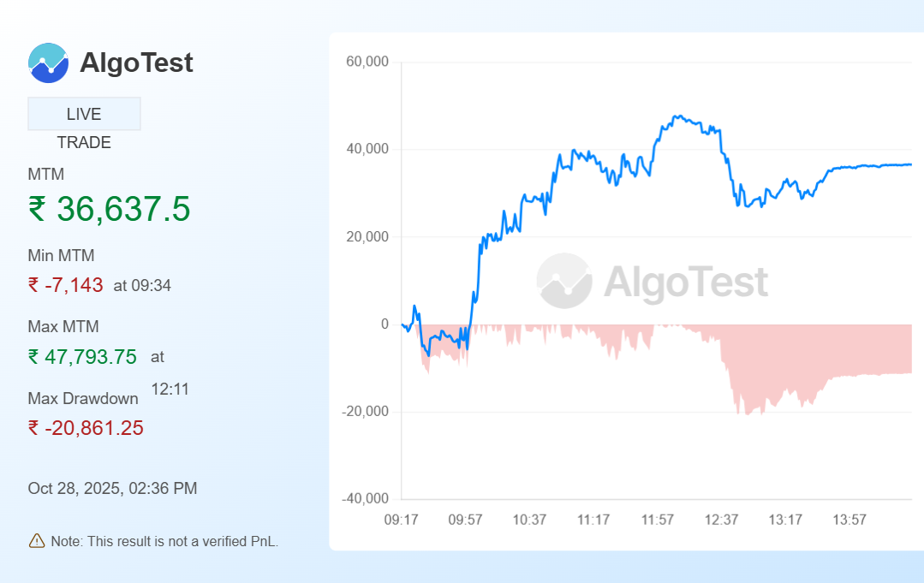Click the AlgoTest brand name text
Image resolution: width=924 pixels, height=583 pixels.
[136, 62]
